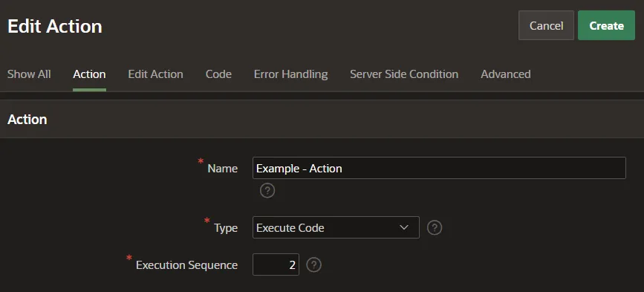
Task: Click the Cancel button
Action: (546, 25)
